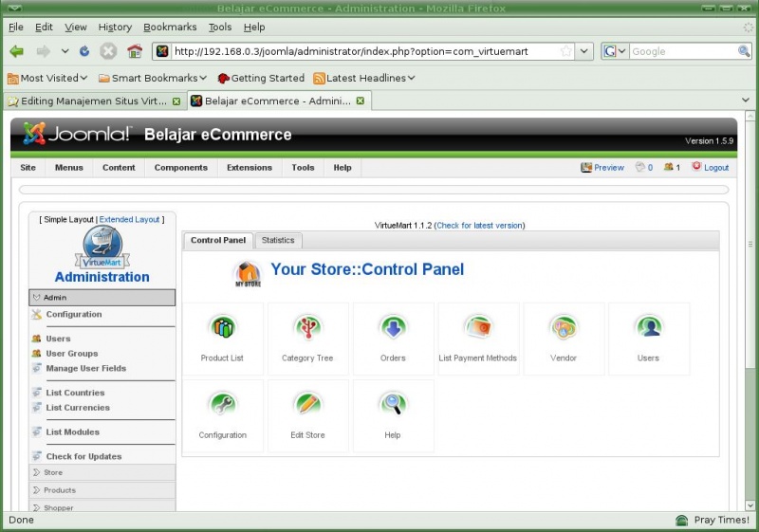
Task: Open the Orders control panel icon
Action: point(393,328)
